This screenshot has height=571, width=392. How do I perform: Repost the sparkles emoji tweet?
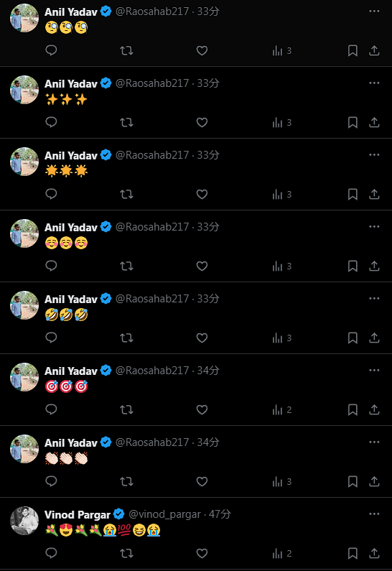[x=126, y=122]
